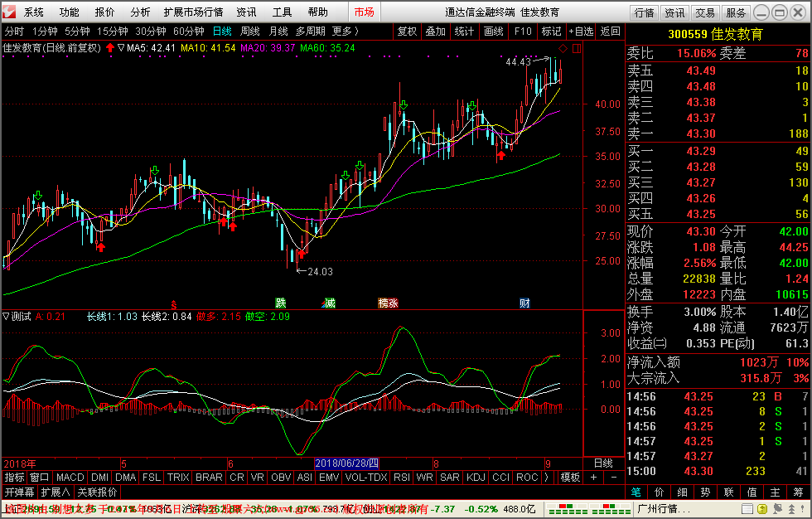The width and height of the screenshot is (812, 519).
Task: Click the red S marker at chart bottom
Action: [174, 304]
